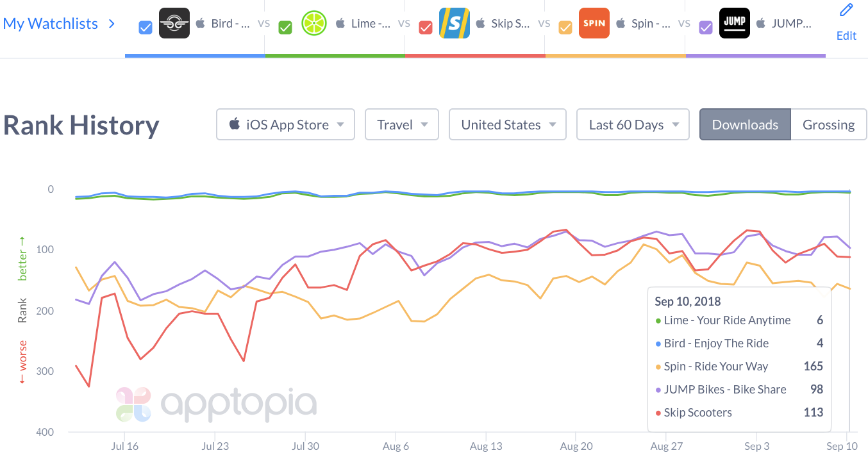
Task: Click the black JUMP app icon
Action: [x=735, y=23]
